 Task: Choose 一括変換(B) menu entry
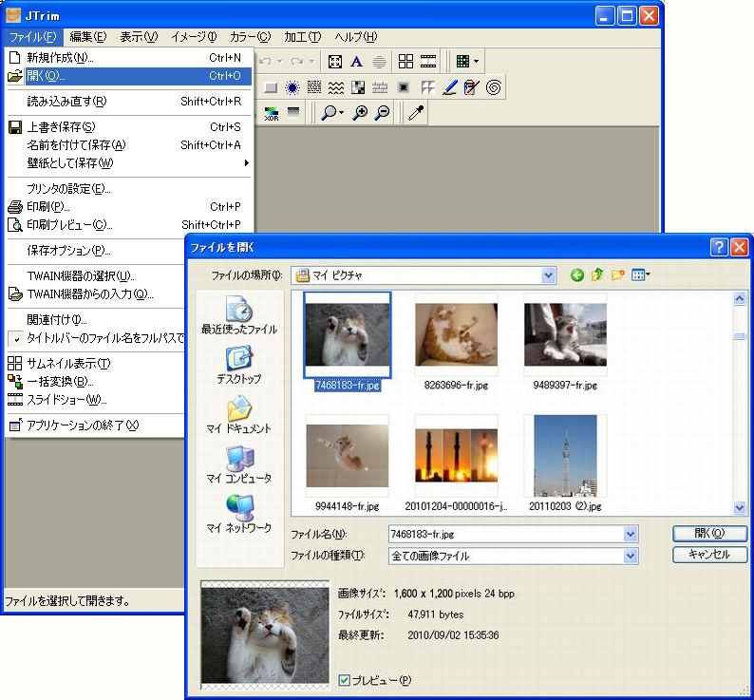coord(96,382)
